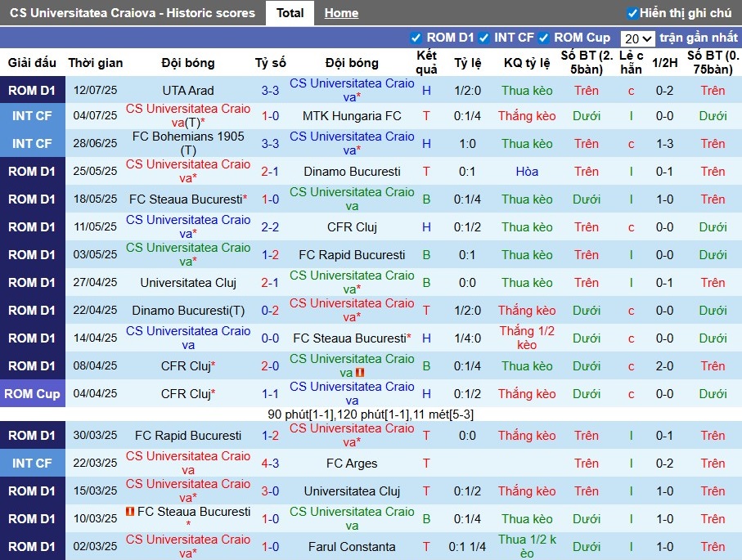Uncheck the ROM D1 league filter
The image size is (742, 560).
click(416, 38)
